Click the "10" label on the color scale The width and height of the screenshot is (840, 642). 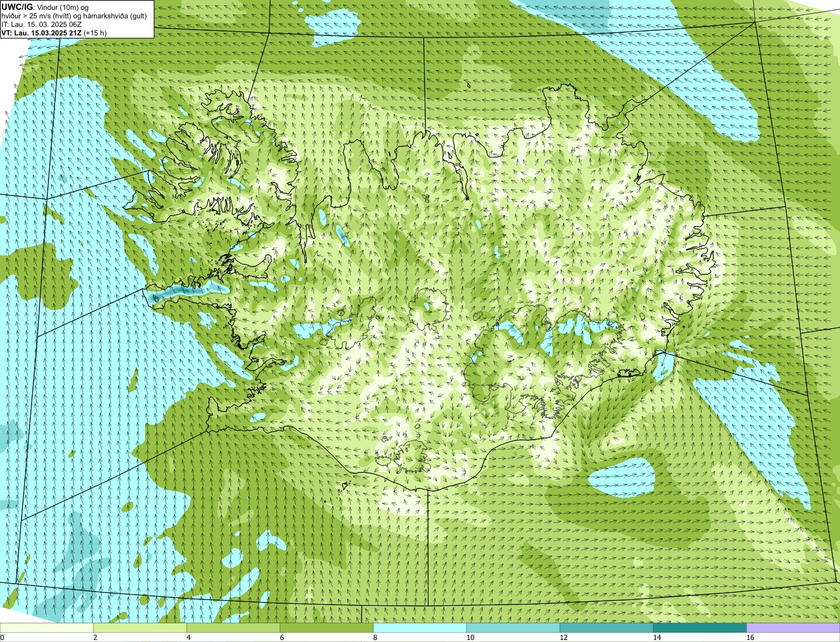(x=470, y=637)
